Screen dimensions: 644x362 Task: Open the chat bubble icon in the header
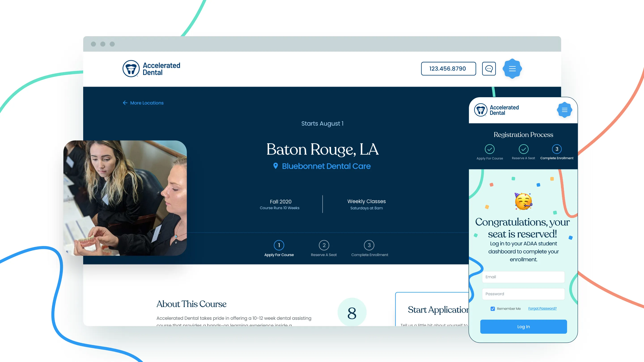(x=489, y=68)
